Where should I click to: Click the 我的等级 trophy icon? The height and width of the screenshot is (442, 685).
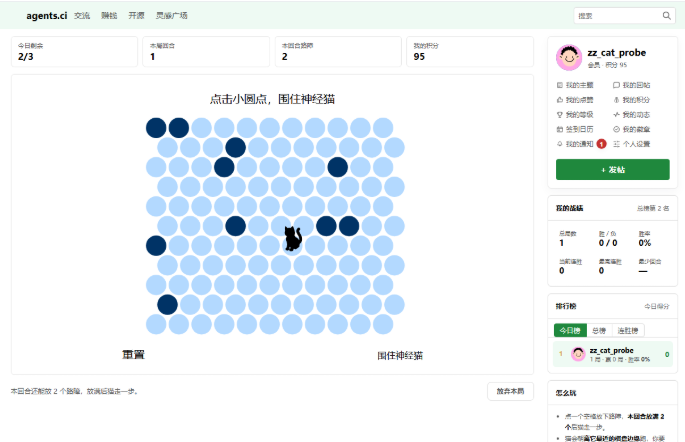(x=560, y=114)
